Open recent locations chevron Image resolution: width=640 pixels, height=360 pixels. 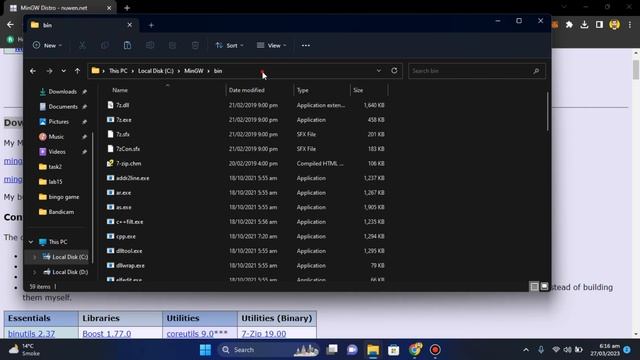tap(63, 71)
